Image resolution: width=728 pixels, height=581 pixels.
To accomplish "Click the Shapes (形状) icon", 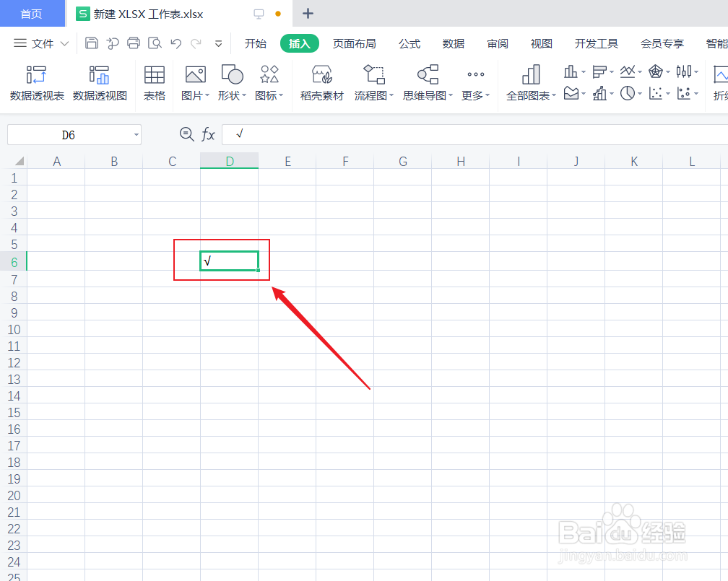I will coord(232,74).
